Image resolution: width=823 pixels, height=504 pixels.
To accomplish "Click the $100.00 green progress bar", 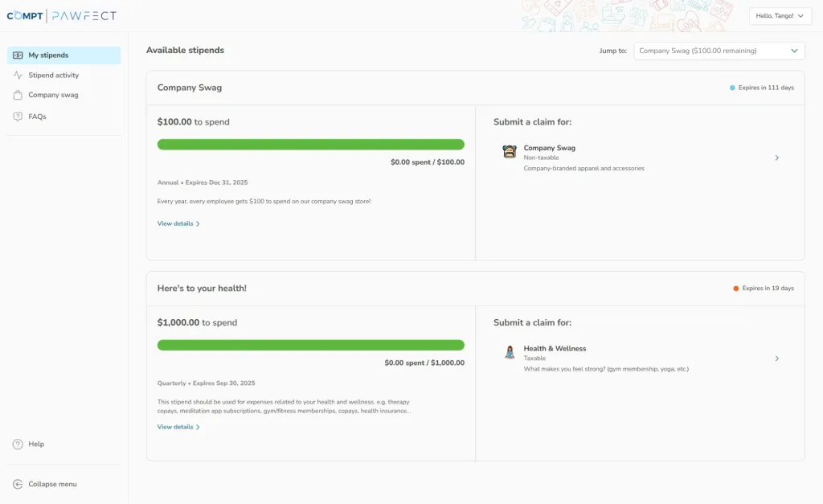I will click(x=310, y=145).
